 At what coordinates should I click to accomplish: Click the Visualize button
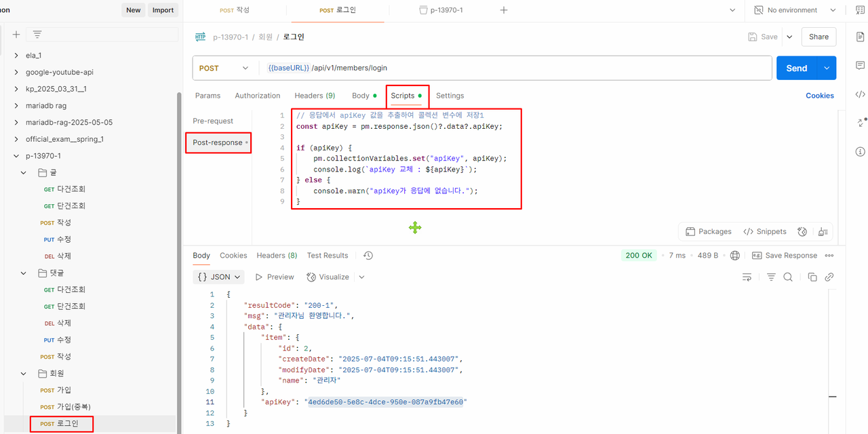[x=328, y=277]
